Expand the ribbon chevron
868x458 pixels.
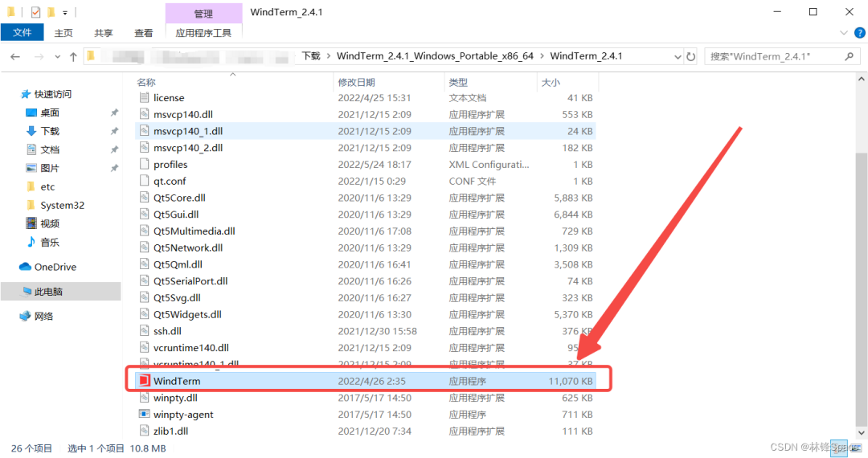tap(844, 33)
